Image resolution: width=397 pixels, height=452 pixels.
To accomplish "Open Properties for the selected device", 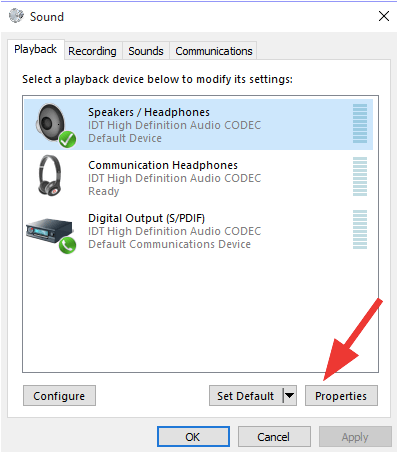I will 341,396.
